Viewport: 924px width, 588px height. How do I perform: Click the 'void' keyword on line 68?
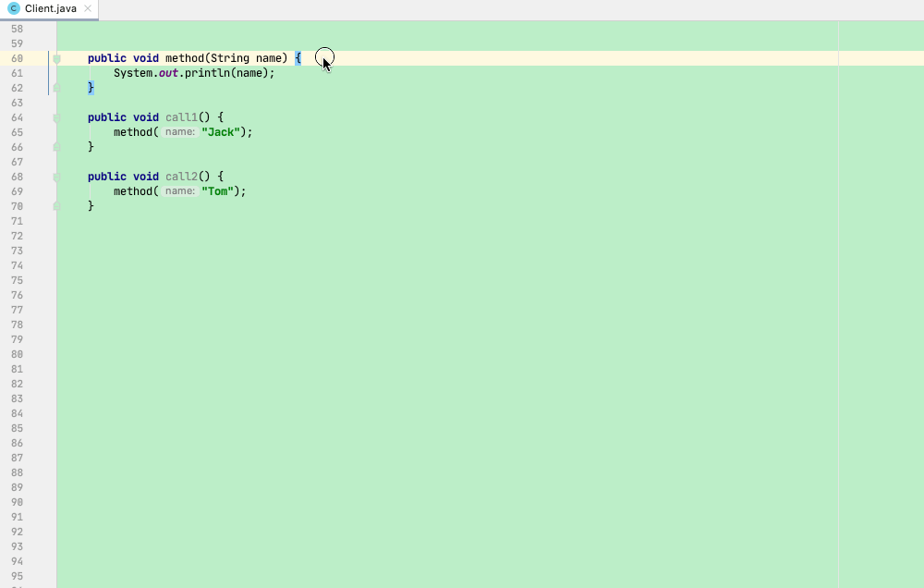coord(146,177)
